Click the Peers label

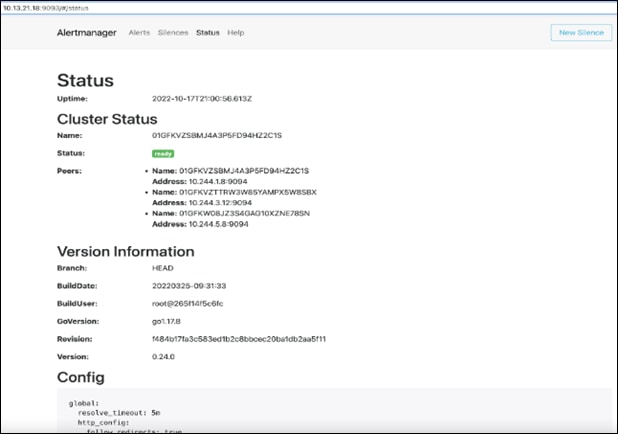pyautogui.click(x=69, y=171)
